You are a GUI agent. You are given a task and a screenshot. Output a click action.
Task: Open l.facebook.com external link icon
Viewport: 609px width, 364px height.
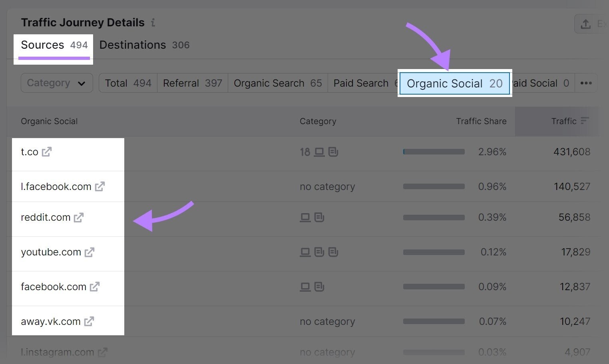(100, 186)
